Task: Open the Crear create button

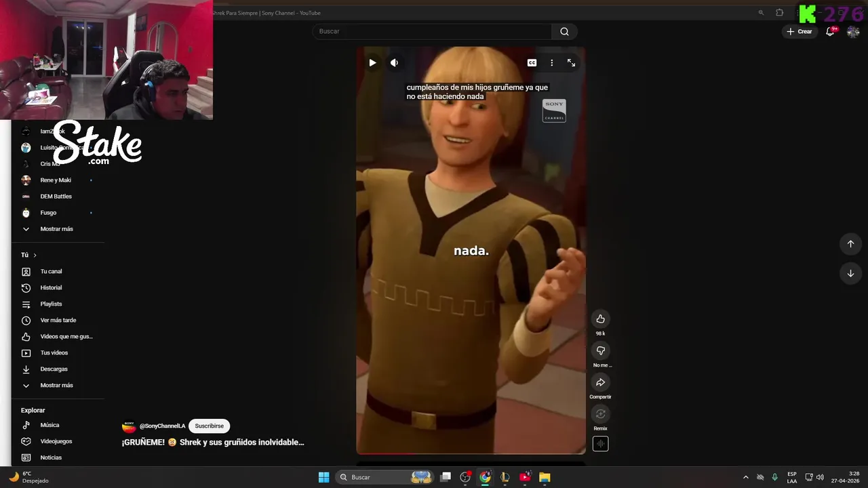Action: (x=800, y=31)
